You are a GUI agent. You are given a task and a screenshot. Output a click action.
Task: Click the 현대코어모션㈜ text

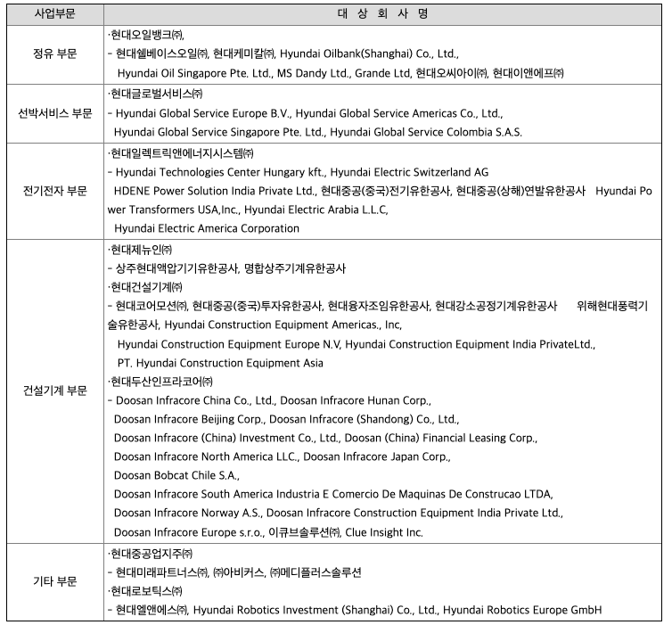tap(152, 306)
